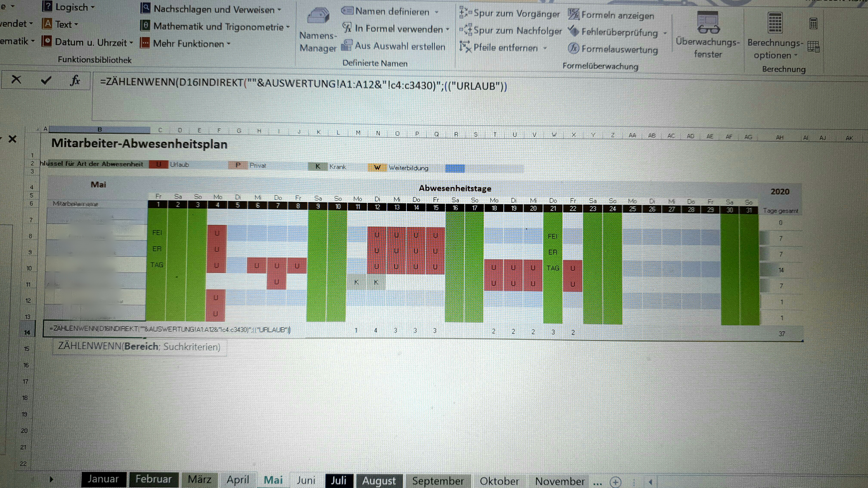
Task: Cancel formula entry with X icon
Action: pos(16,80)
